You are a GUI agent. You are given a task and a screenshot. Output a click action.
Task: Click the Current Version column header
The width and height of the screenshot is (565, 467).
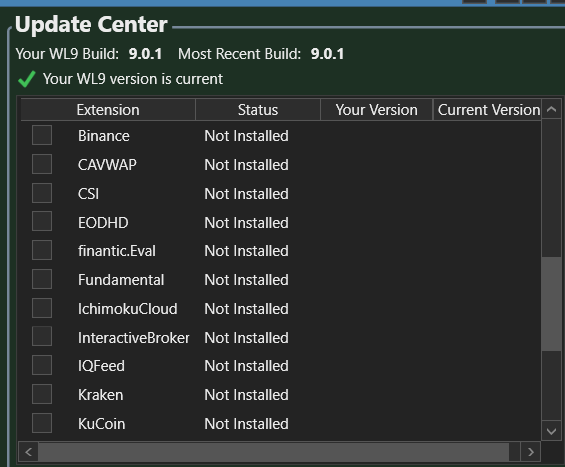487,110
